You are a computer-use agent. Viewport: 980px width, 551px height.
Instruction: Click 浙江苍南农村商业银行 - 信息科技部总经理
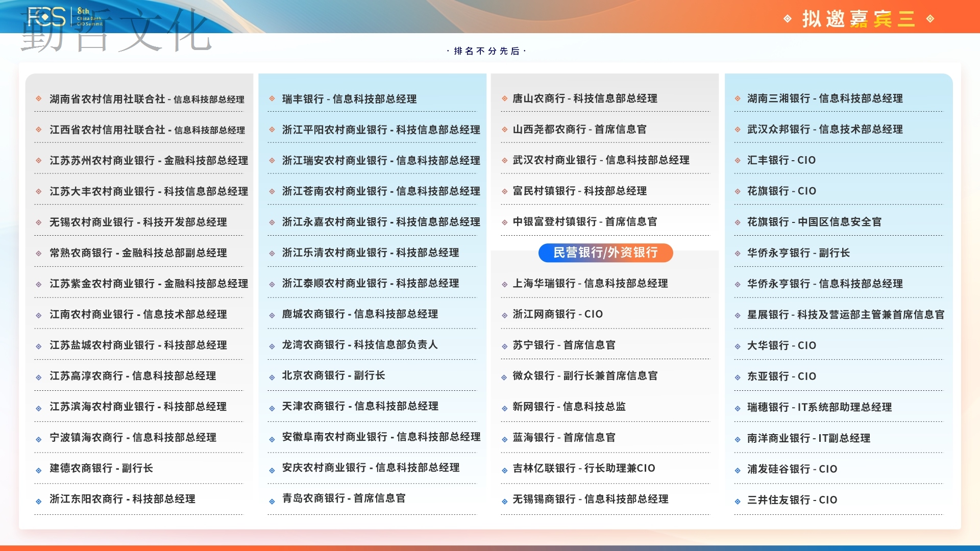point(381,191)
